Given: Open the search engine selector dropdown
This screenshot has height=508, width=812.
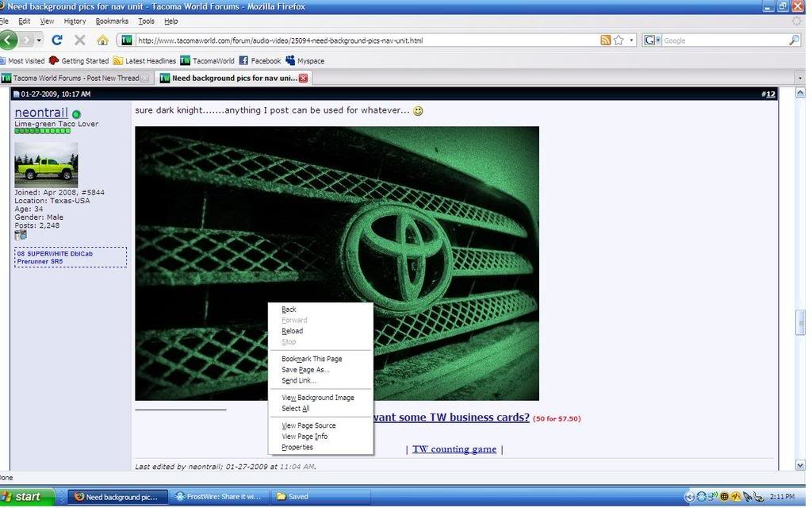Looking at the screenshot, I should [652, 40].
